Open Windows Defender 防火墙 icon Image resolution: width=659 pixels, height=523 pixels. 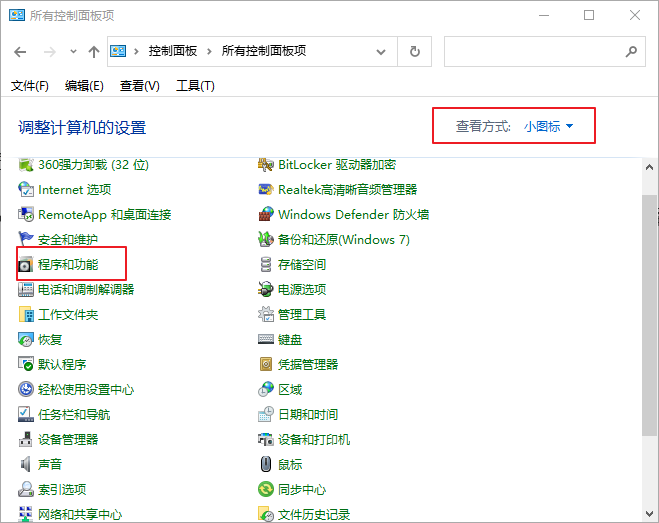266,214
